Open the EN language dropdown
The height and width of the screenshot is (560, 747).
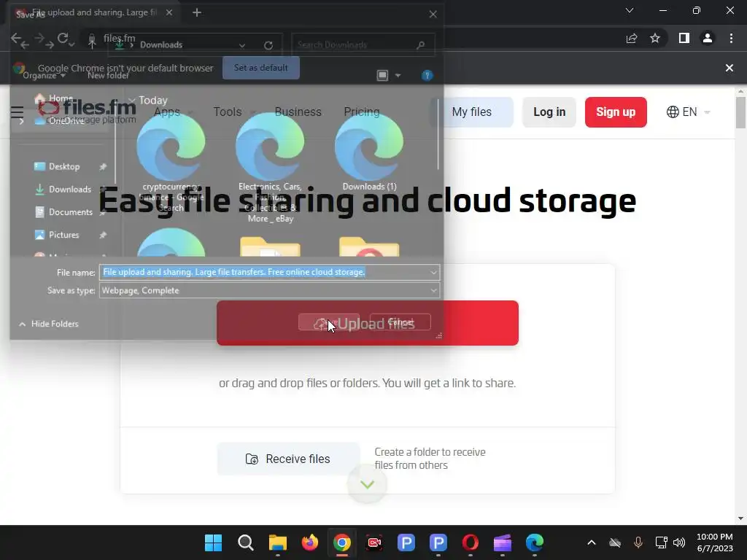[x=688, y=112]
